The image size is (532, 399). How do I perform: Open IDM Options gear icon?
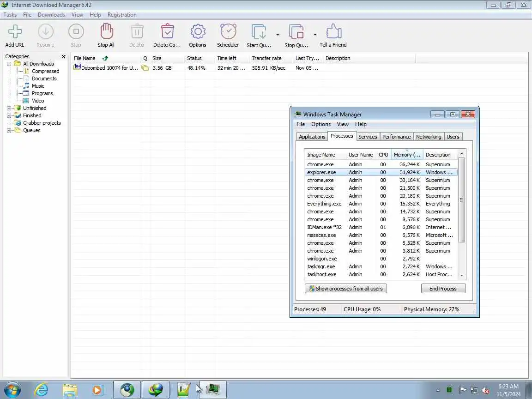pos(198,31)
